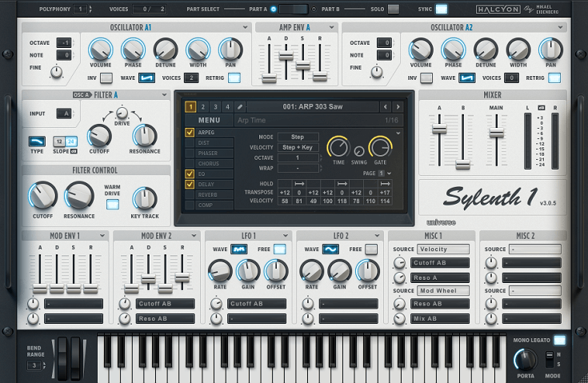The height and width of the screenshot is (383, 588).
Task: Click the Filter A Drive knob
Action: (122, 113)
